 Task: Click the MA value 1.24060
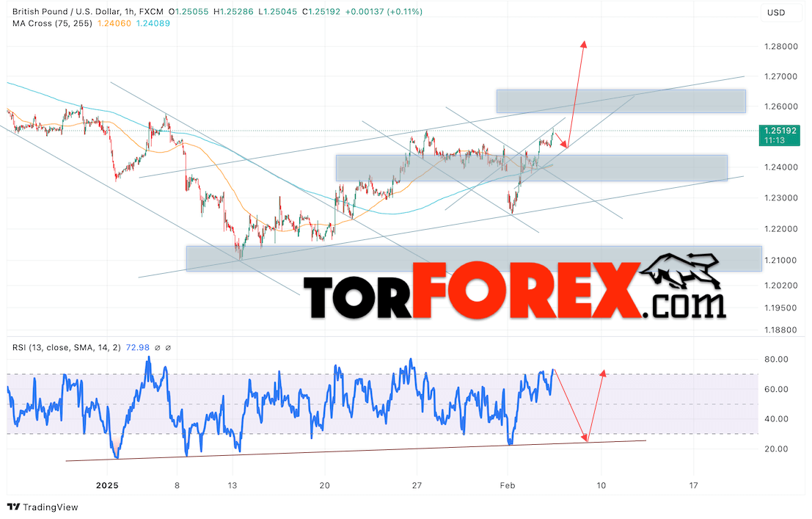(x=114, y=23)
